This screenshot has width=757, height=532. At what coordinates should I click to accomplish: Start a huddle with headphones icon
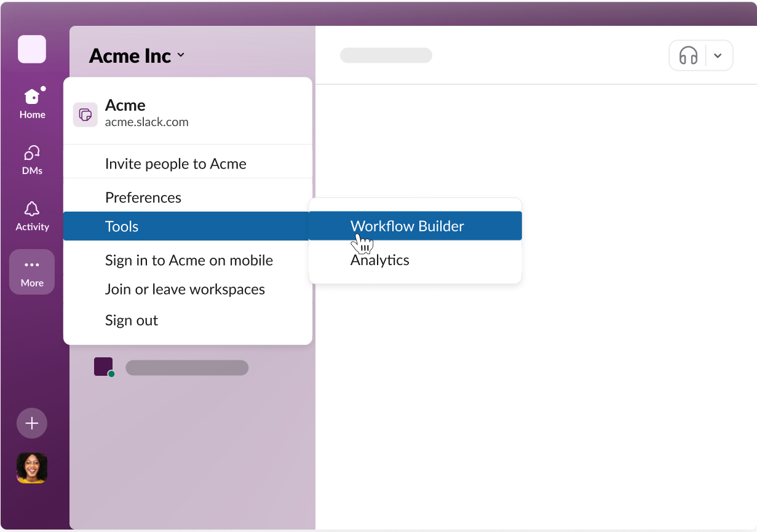(x=688, y=56)
